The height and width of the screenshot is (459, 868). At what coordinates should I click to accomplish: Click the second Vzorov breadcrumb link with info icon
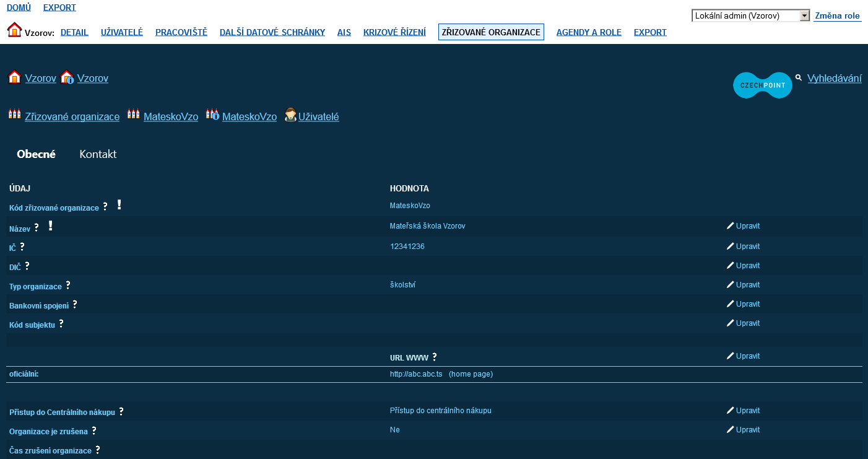click(93, 78)
